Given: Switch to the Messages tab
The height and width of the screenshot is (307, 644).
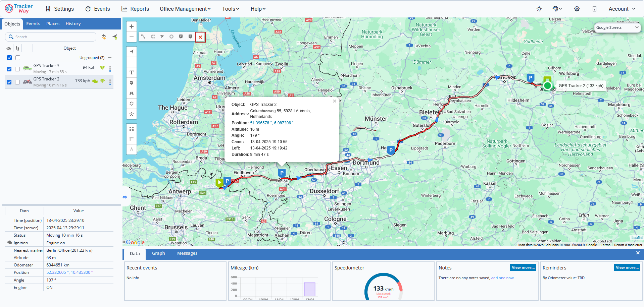Looking at the screenshot, I should pos(187,253).
